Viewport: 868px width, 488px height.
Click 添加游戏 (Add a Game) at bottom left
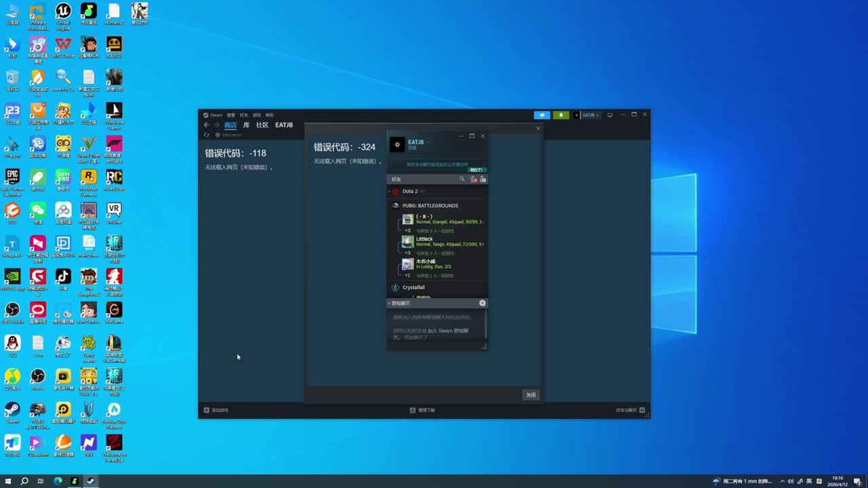click(216, 410)
